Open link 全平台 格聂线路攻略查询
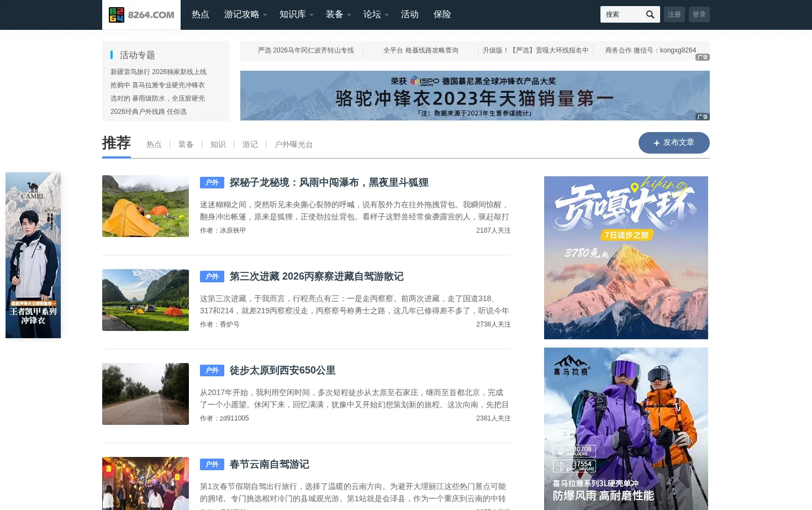The height and width of the screenshot is (510, 812). click(421, 50)
